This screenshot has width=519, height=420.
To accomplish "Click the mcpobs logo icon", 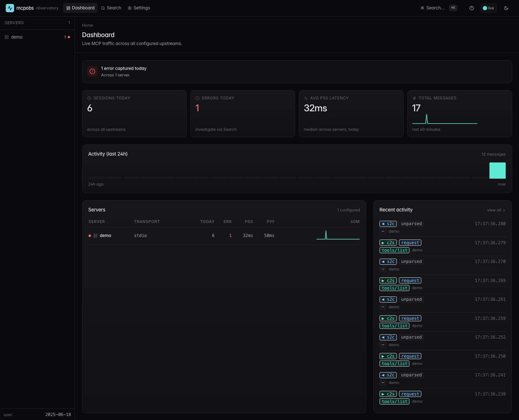I will pos(10,8).
